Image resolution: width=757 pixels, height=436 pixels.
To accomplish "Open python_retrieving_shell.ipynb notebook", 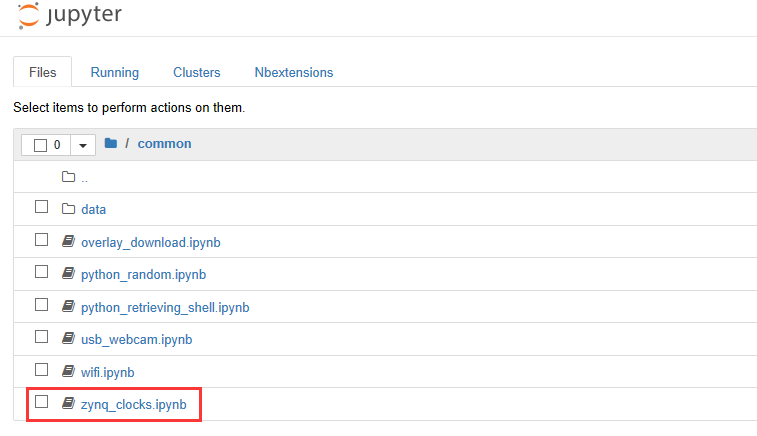I will pos(165,308).
